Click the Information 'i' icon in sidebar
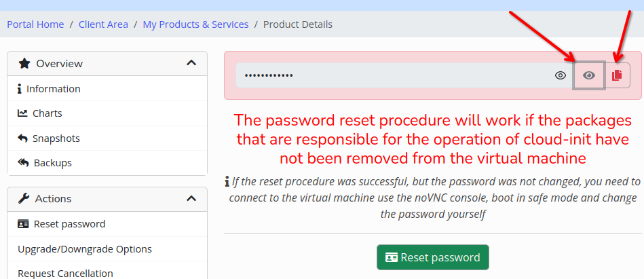Screen dimensions: 644x279 pyautogui.click(x=20, y=89)
